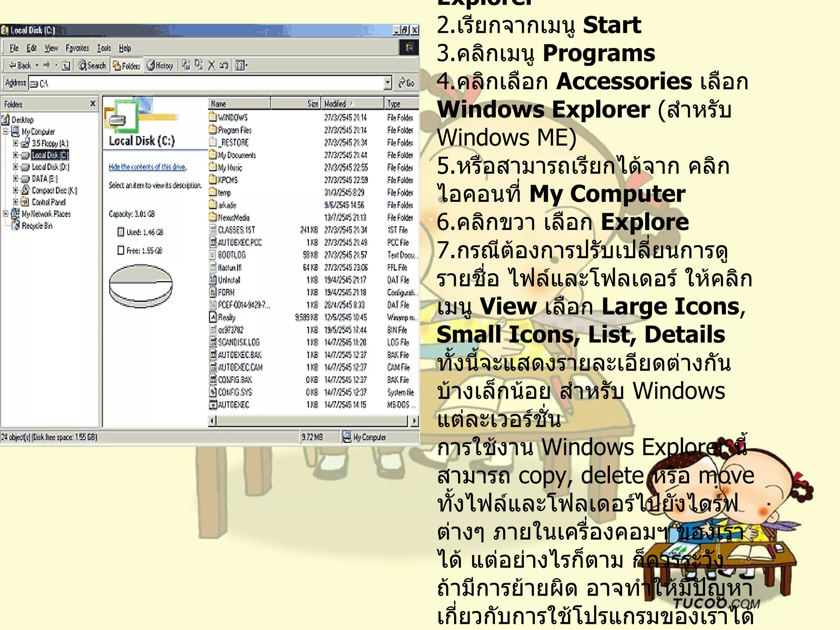Select the Program Files folder icon
This screenshot has height=630, width=840.
click(213, 130)
